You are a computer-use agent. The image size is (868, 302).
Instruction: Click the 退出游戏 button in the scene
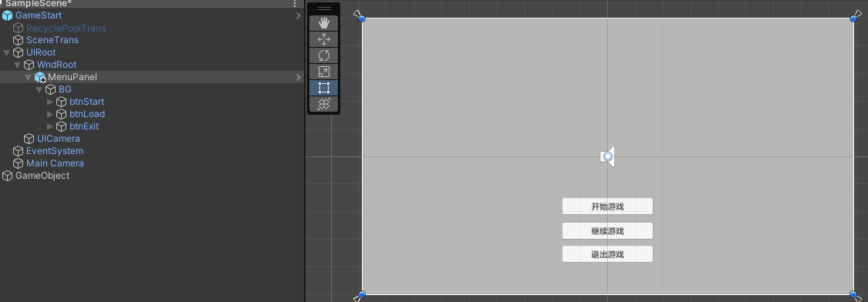click(607, 254)
